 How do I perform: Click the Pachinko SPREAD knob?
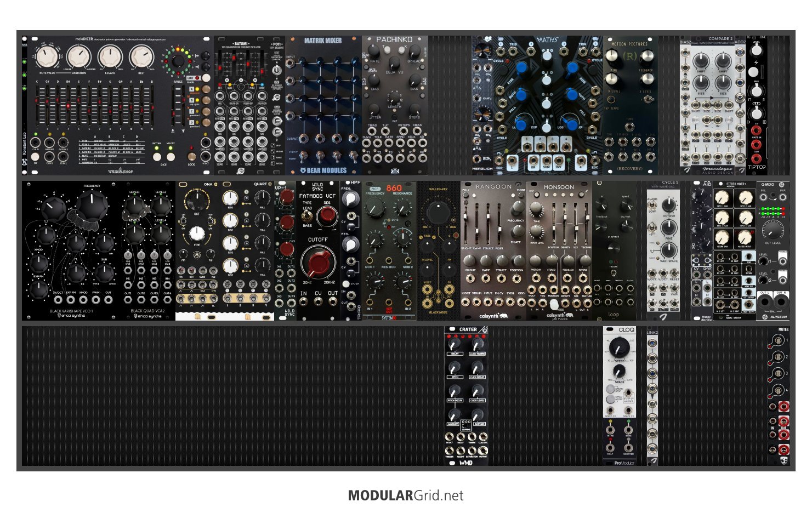click(415, 52)
